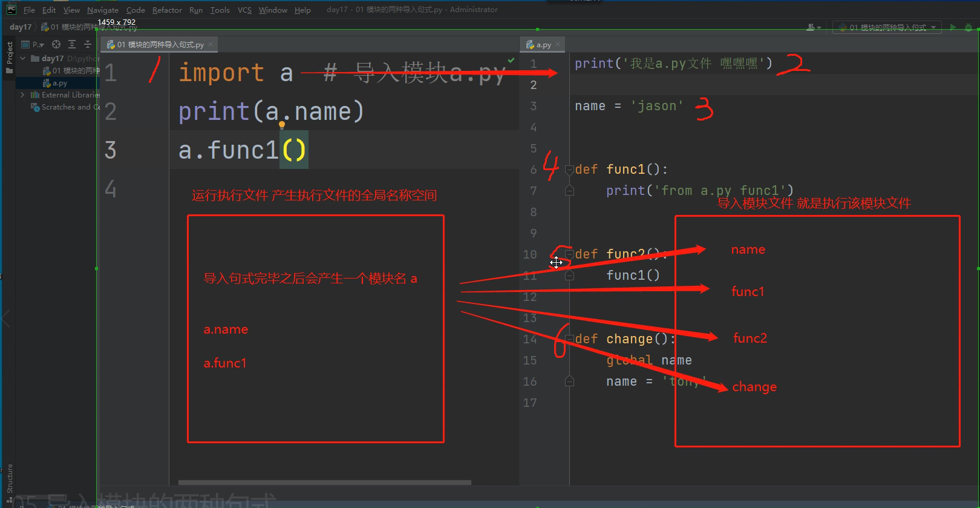This screenshot has height=508, width=980.
Task: Click line number 17 in a.py gutter
Action: [x=530, y=403]
